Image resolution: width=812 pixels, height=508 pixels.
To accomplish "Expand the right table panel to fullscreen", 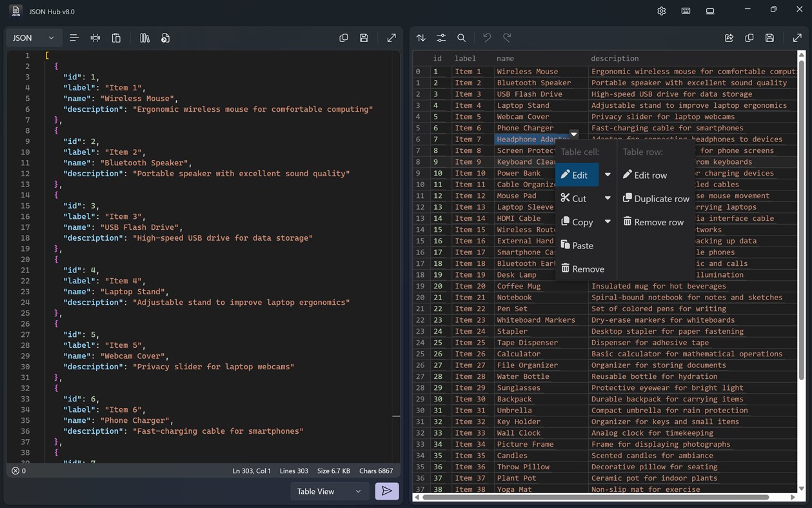I will 797,38.
